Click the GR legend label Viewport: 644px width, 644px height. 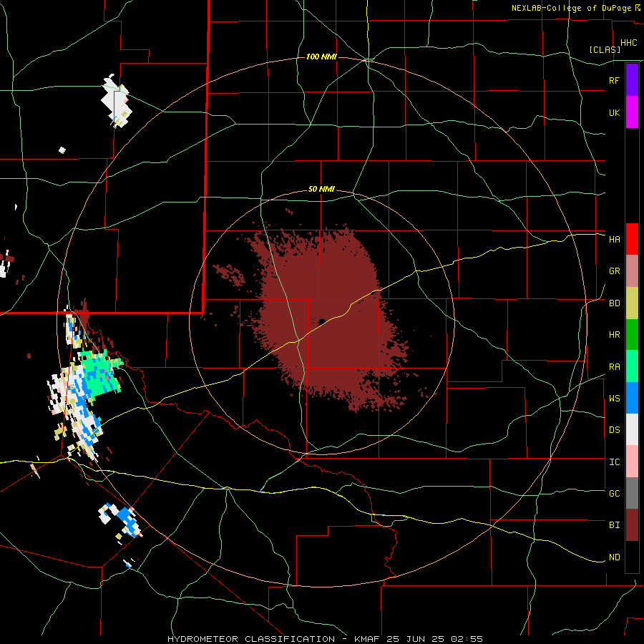pos(615,271)
